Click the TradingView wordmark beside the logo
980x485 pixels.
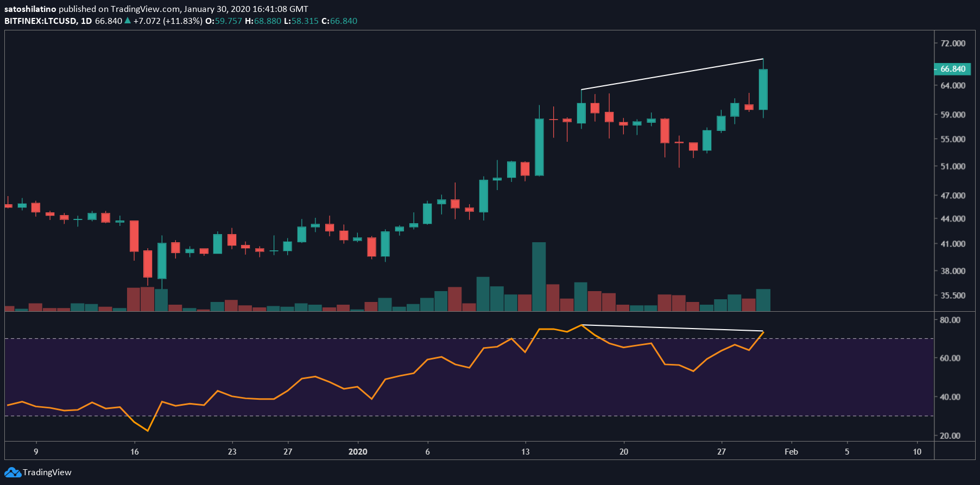tap(47, 473)
